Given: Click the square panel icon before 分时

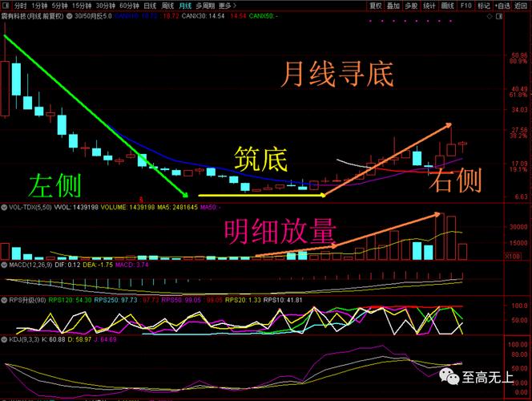Looking at the screenshot, I should click(6, 6).
